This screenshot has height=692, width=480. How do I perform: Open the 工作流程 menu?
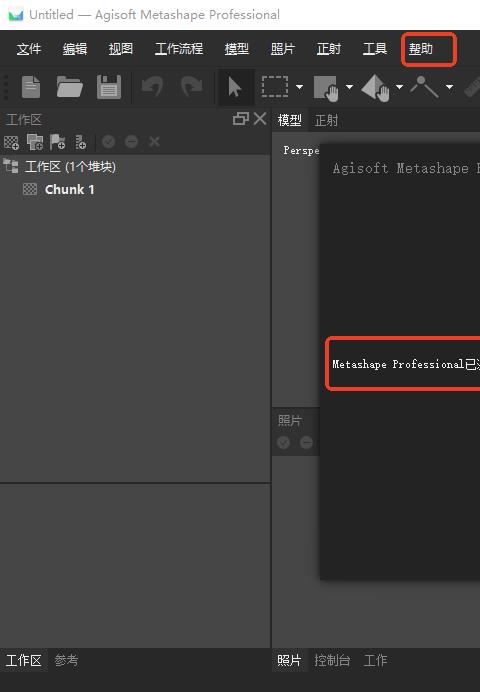[179, 49]
